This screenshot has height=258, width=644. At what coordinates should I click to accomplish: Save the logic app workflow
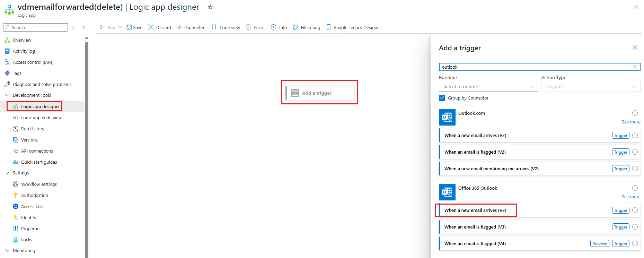134,27
